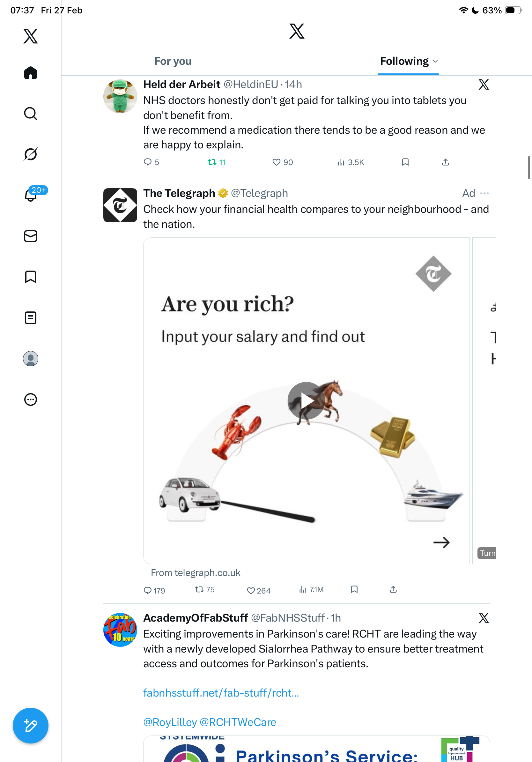
Task: Open the profile avatar in sidebar
Action: coord(31,359)
